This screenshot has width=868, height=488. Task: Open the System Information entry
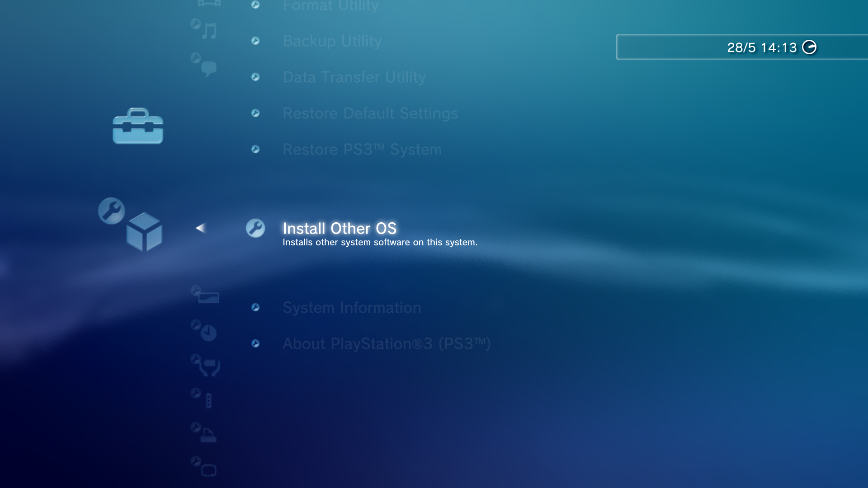pyautogui.click(x=352, y=308)
